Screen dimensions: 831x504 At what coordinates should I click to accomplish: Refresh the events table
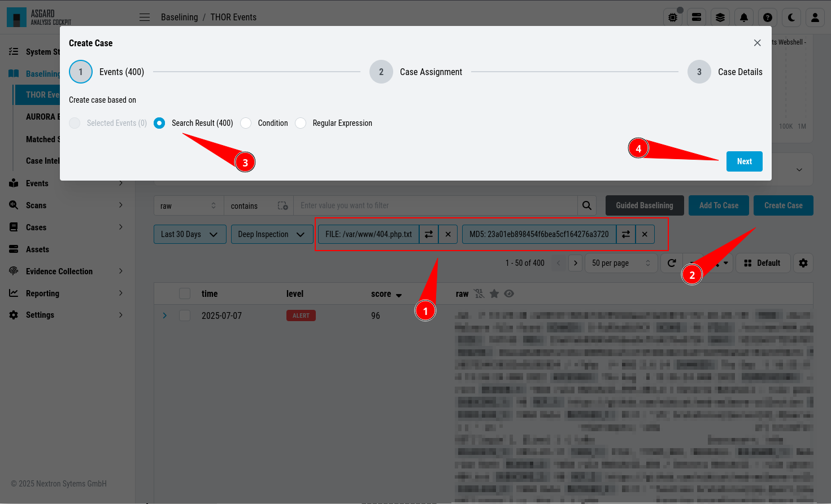672,263
